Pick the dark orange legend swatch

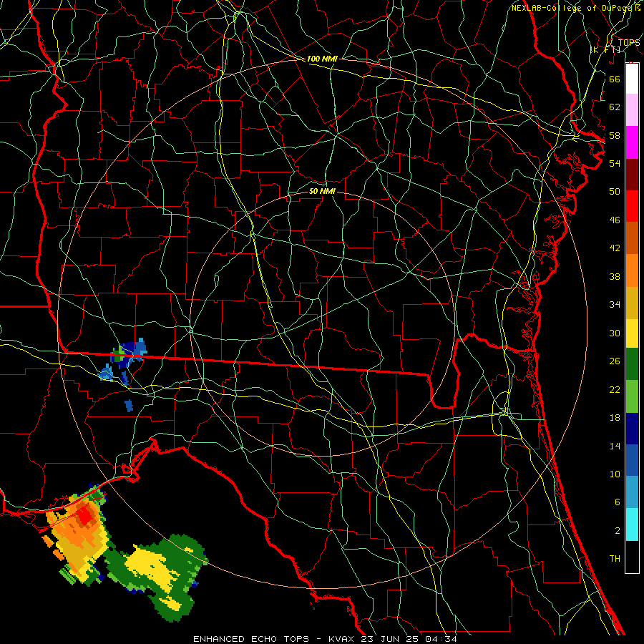point(632,238)
